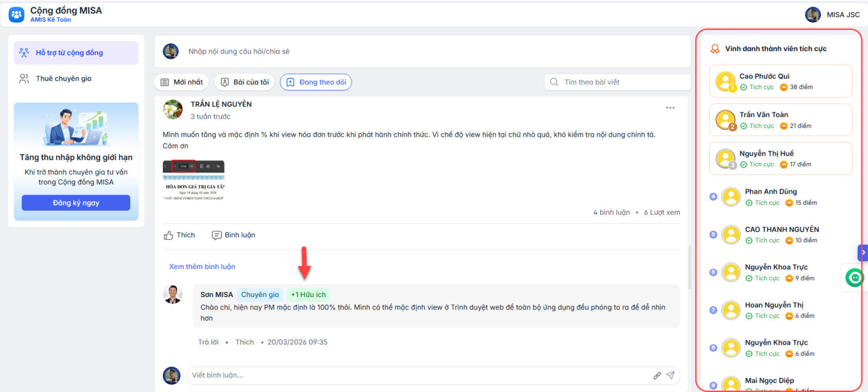
Task: Click the Cộng đồng MISA logo icon
Action: [16, 15]
